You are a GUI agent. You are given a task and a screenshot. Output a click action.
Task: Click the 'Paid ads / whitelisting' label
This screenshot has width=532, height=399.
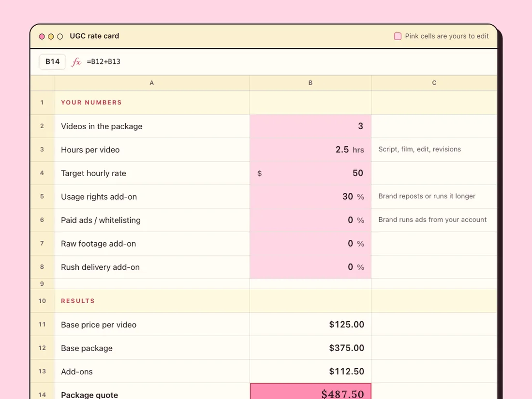(x=101, y=220)
